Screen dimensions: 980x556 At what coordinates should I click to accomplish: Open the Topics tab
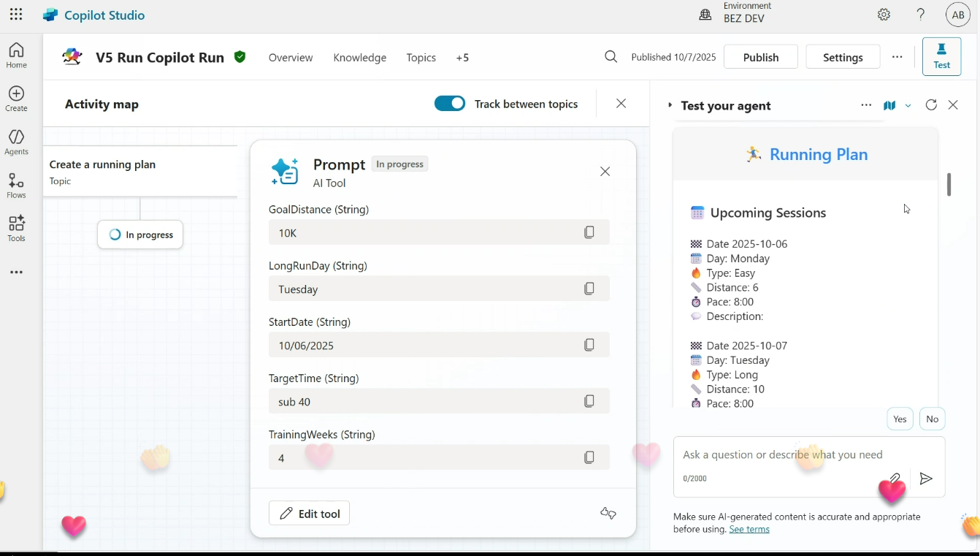pos(421,58)
